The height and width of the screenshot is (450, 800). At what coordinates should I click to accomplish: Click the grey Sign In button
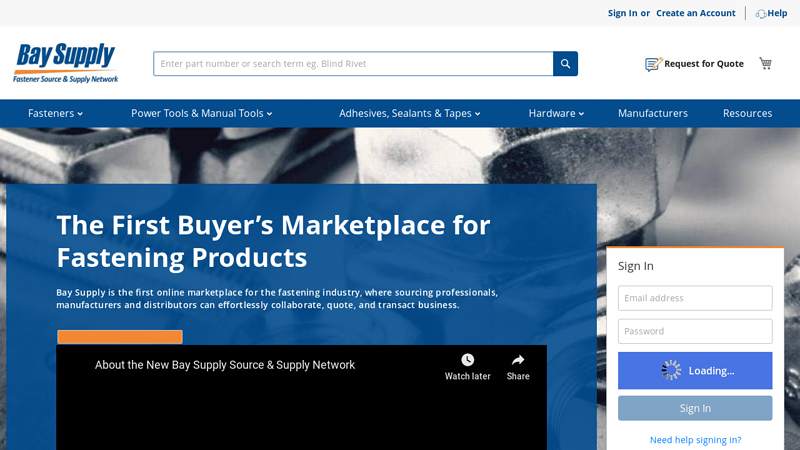(x=695, y=408)
